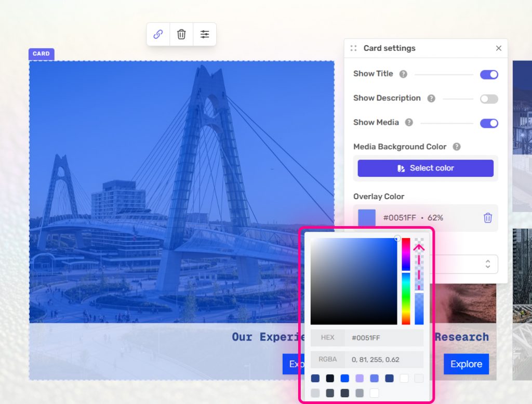
Task: Pick the light purple preset swatch
Action: coord(360,379)
